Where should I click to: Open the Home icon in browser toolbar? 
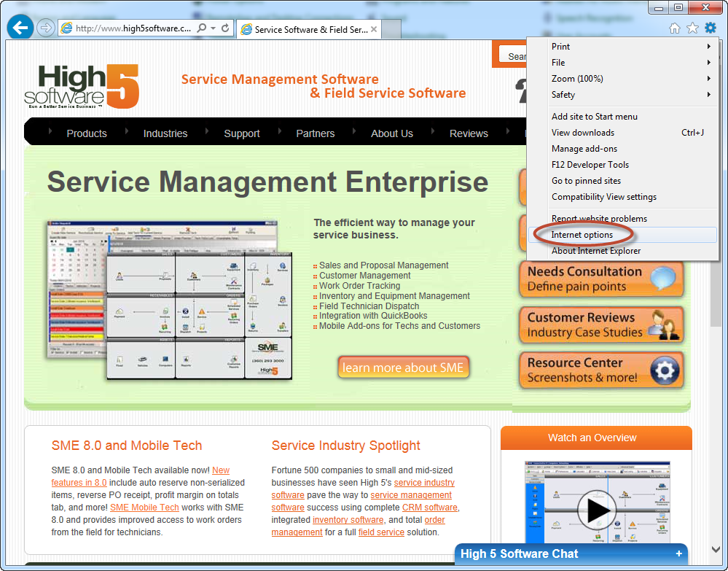point(675,28)
